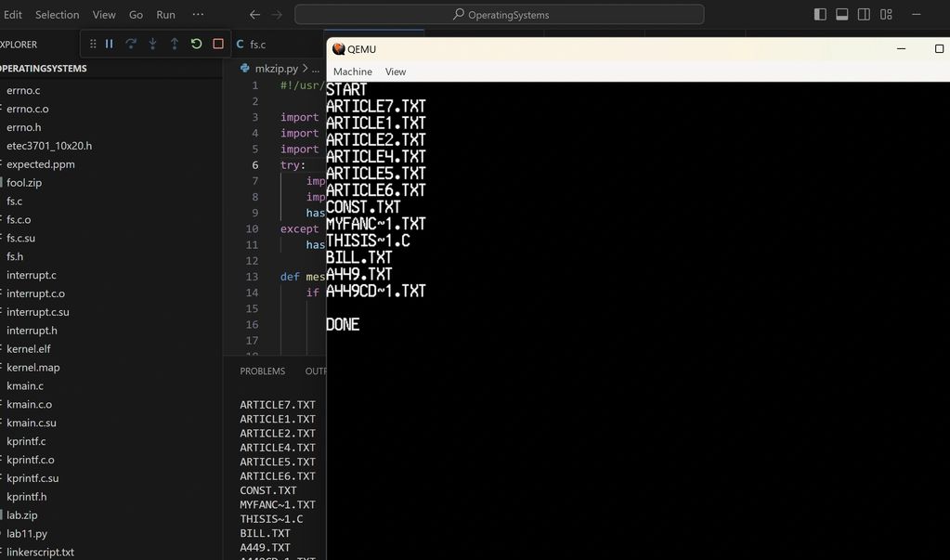Toggle the primary side bar visibility
This screenshot has height=560, width=950.
click(820, 15)
